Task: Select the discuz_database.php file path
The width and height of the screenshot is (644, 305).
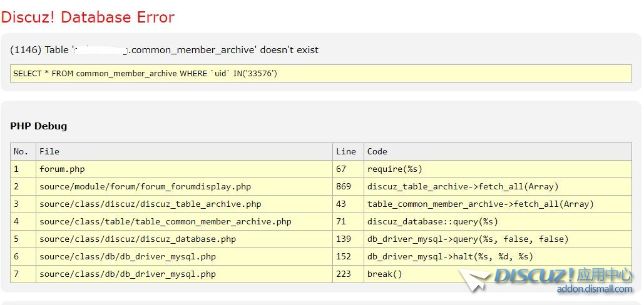Action: (138, 239)
